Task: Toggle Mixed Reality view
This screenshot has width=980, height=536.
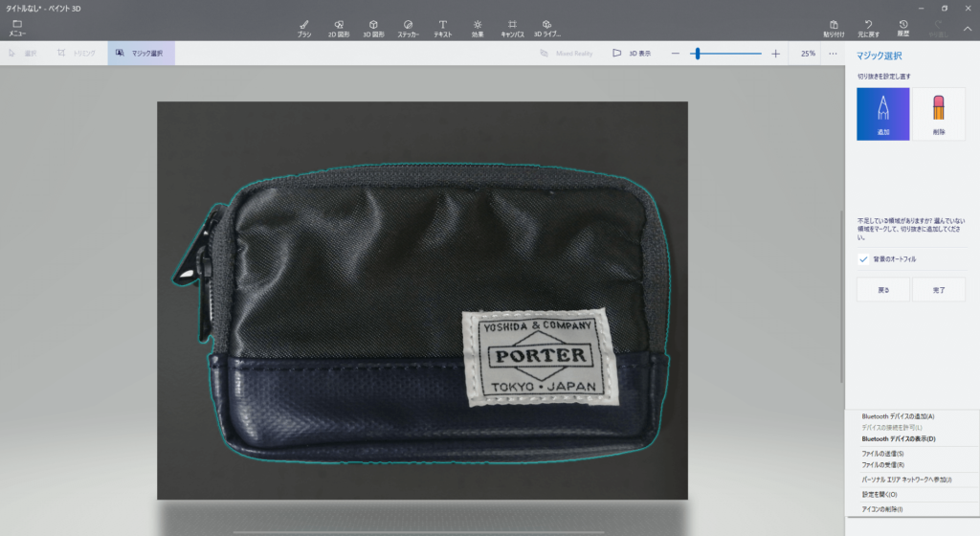Action: click(567, 53)
